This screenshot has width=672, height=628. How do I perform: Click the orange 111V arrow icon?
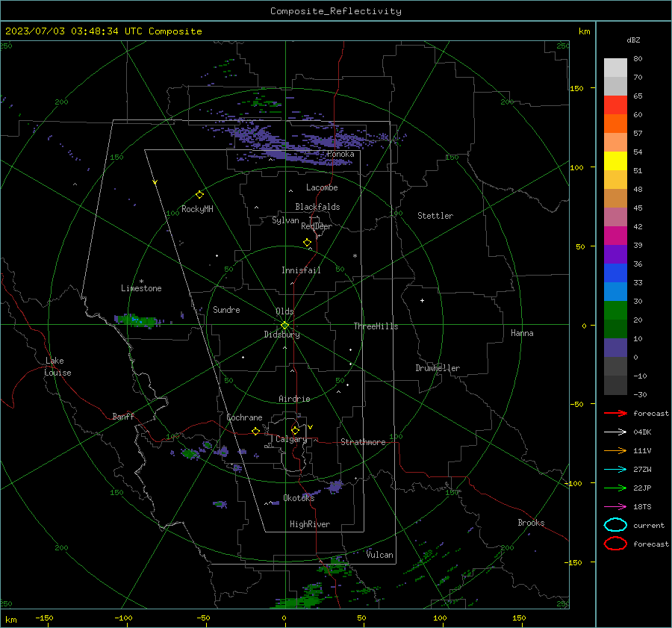pyautogui.click(x=615, y=450)
